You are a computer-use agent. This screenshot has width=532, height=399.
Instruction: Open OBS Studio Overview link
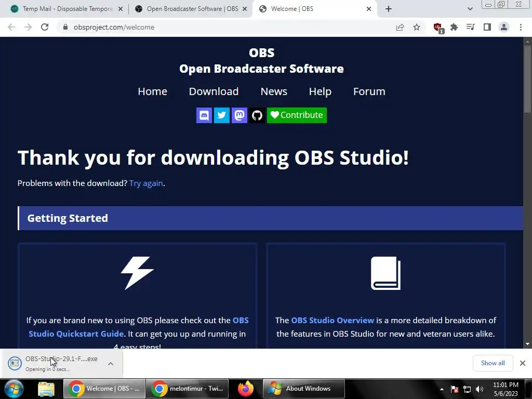(332, 320)
